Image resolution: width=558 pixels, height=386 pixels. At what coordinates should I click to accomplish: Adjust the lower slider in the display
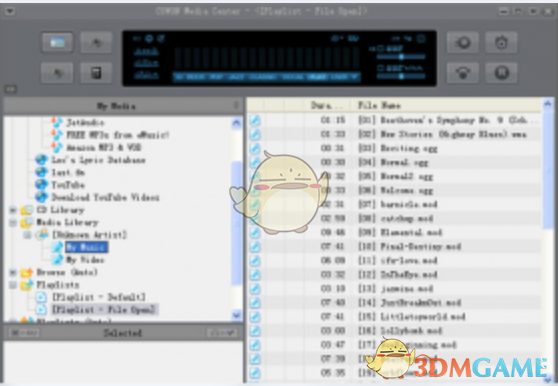click(x=401, y=76)
